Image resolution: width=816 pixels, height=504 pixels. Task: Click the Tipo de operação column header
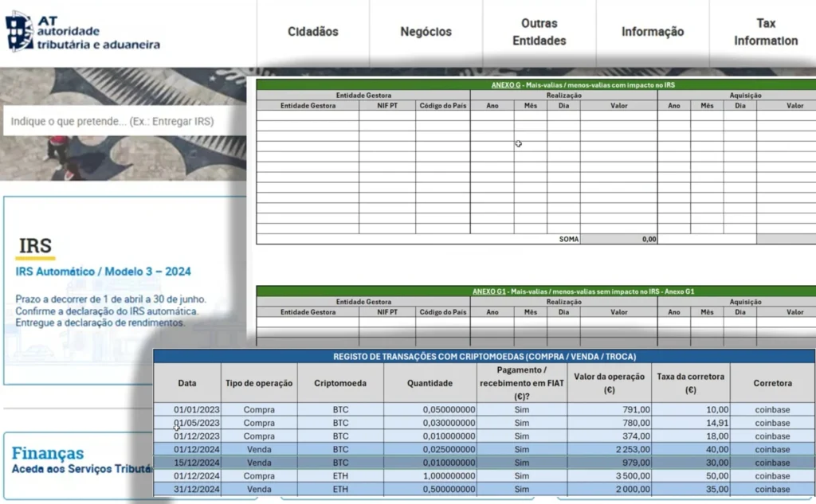click(259, 383)
